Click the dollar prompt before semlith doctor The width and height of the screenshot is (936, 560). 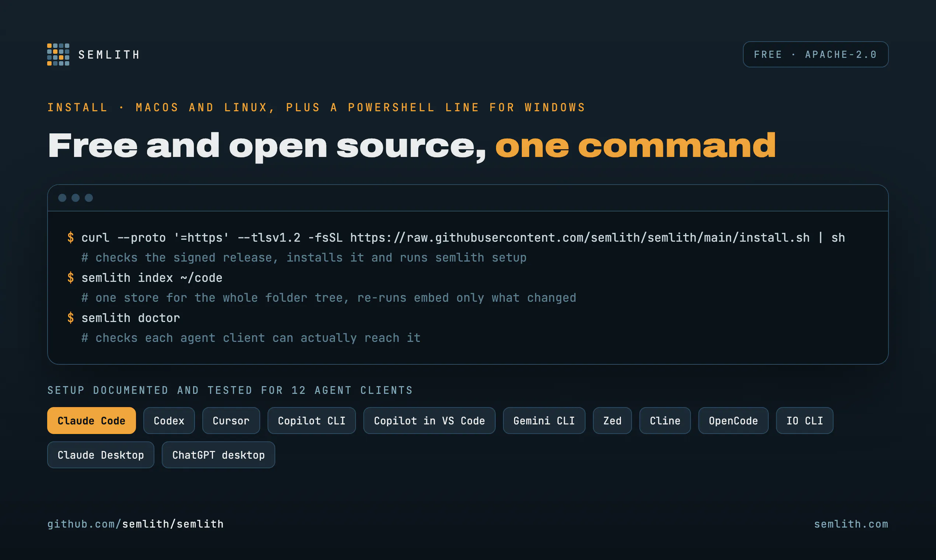(x=71, y=318)
